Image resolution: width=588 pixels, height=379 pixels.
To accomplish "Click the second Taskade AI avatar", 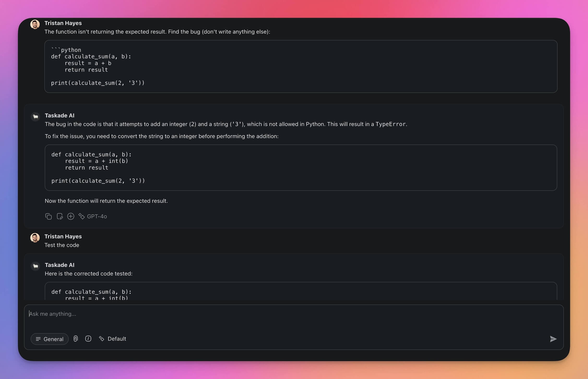I will (35, 266).
